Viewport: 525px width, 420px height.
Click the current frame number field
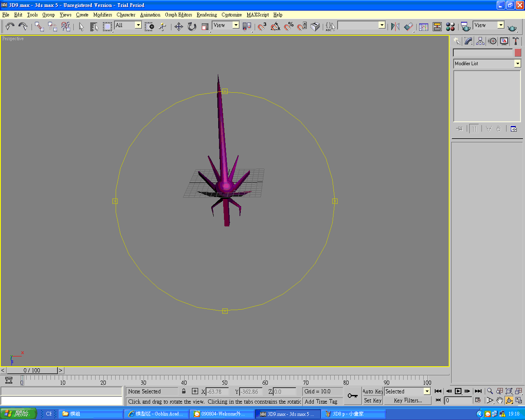click(x=459, y=400)
